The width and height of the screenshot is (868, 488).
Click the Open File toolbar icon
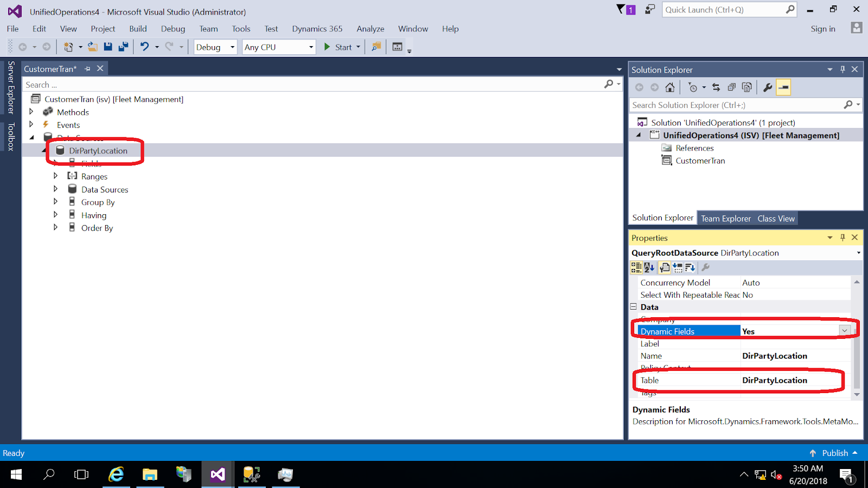pyautogui.click(x=93, y=47)
